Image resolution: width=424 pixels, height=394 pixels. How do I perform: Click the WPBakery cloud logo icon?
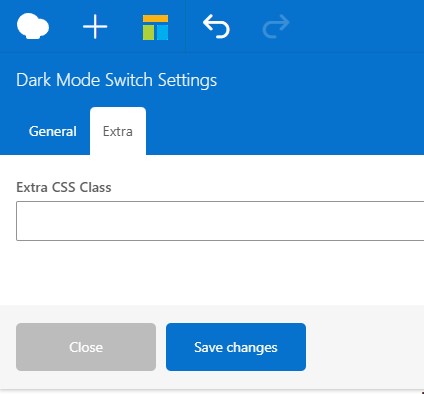(x=33, y=26)
